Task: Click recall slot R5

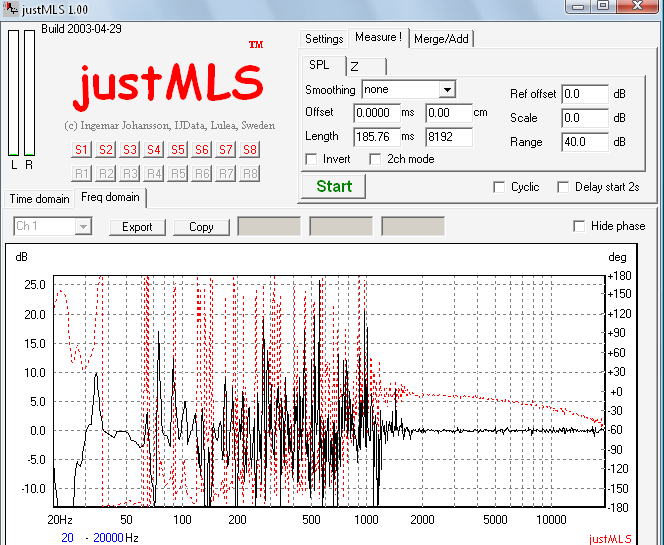Action: coord(177,174)
